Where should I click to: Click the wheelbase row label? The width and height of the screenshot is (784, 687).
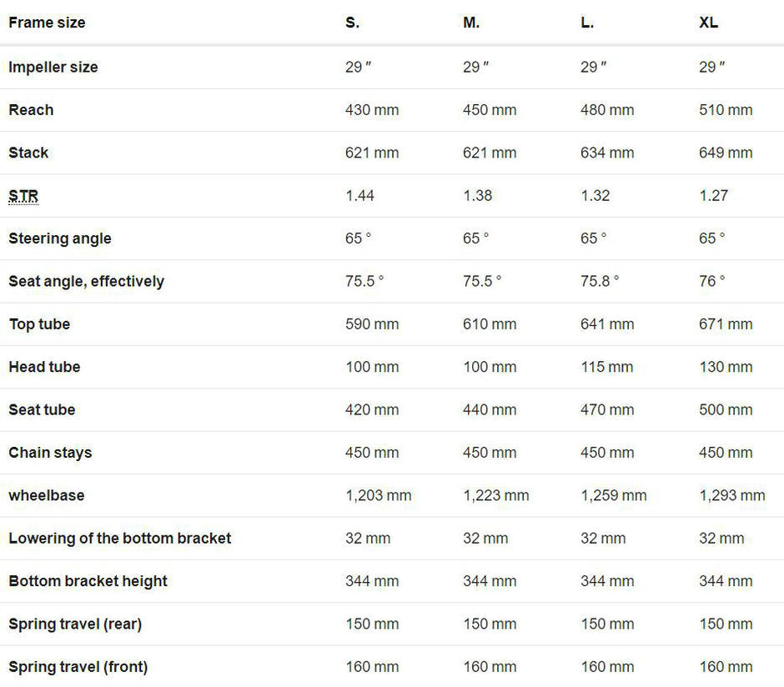(47, 495)
